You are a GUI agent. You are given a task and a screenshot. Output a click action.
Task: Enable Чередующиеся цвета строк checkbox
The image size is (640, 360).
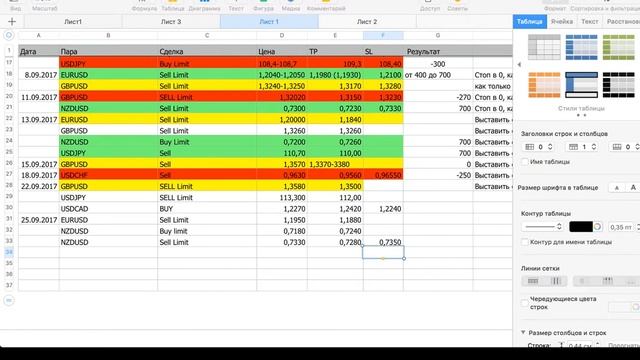(x=525, y=303)
